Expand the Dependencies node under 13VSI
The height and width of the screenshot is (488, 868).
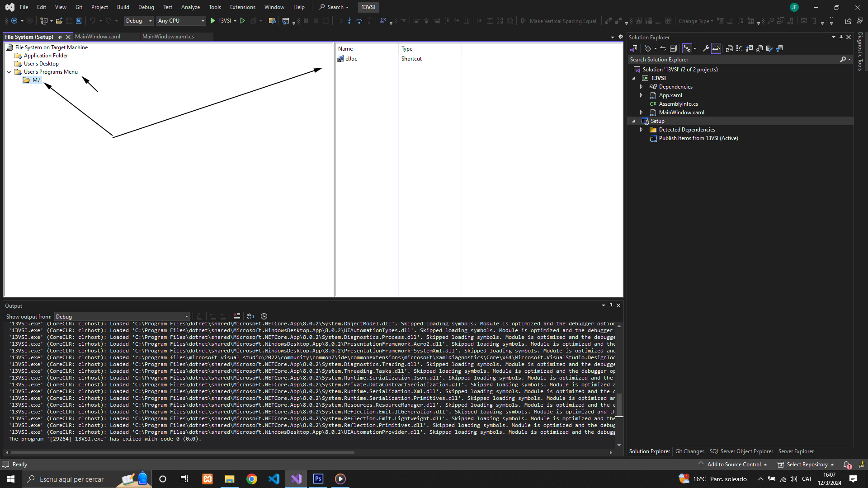[641, 87]
